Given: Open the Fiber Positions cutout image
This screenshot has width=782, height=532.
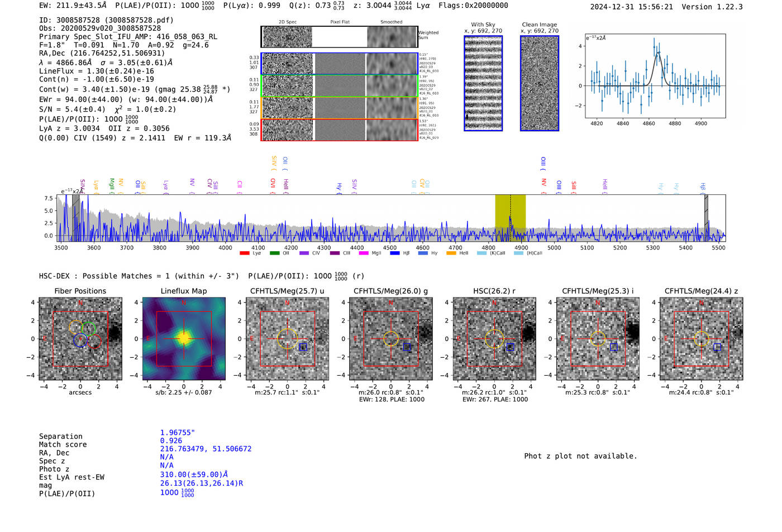Looking at the screenshot, I should tap(80, 338).
